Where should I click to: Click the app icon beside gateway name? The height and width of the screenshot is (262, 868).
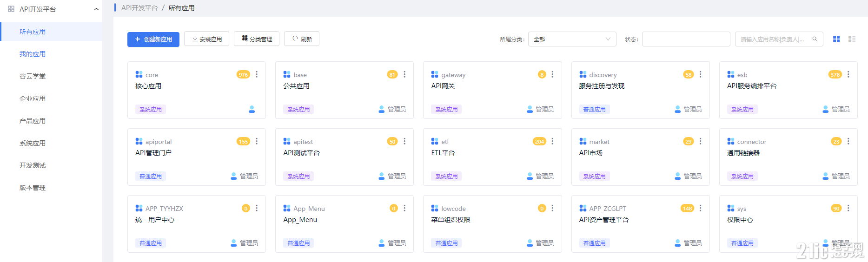(x=435, y=74)
